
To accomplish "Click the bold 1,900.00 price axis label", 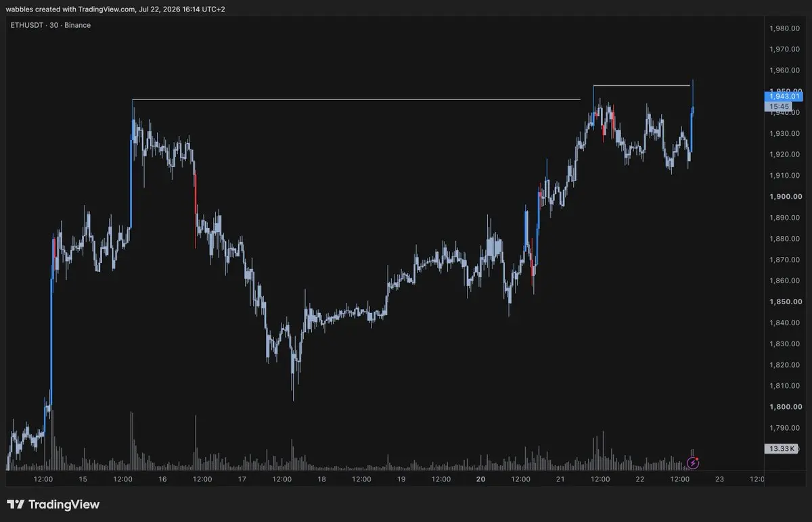I will [x=785, y=196].
